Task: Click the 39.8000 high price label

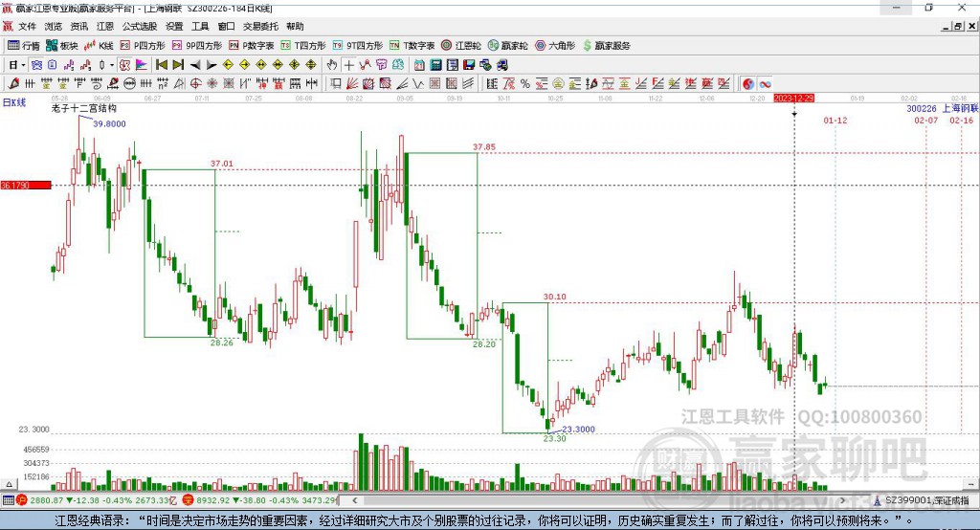Action: (109, 123)
